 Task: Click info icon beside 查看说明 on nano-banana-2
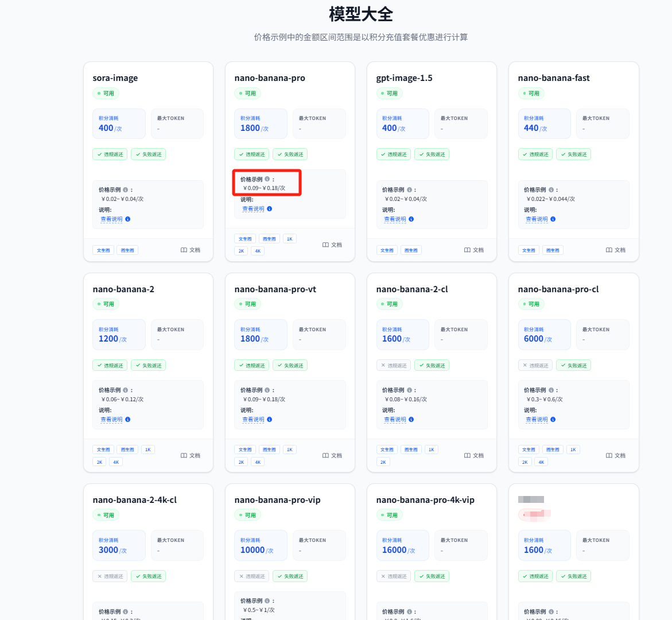coord(127,420)
